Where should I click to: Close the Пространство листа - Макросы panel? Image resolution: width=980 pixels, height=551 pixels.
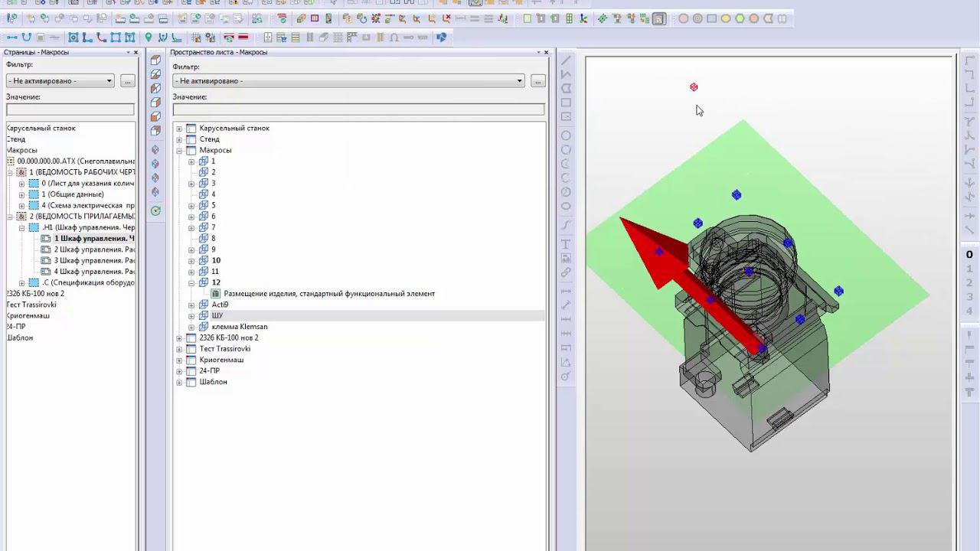(x=546, y=52)
